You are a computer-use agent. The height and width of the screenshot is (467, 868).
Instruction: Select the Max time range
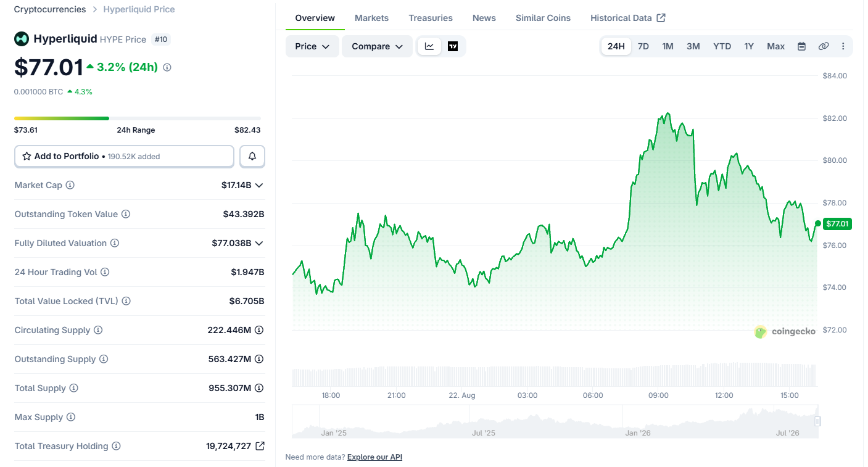coord(776,46)
